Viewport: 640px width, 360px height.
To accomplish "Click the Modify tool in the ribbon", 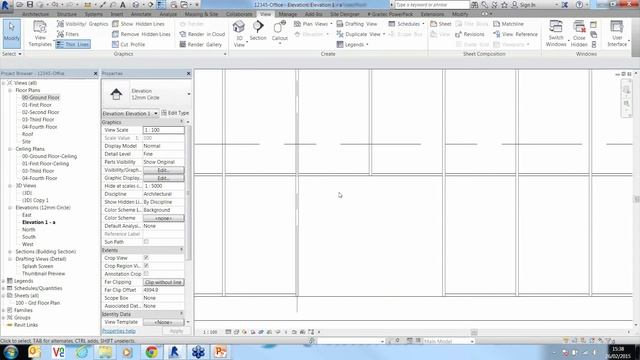I will point(11,33).
